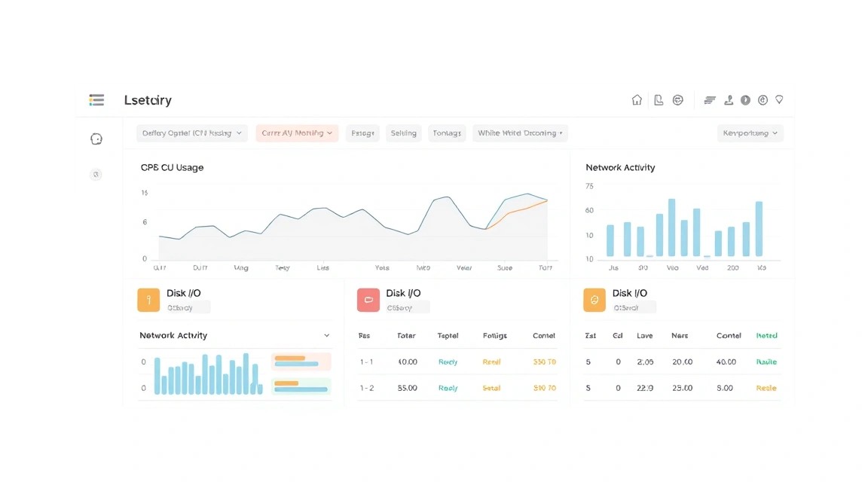
Task: Open the hamburger menu icon
Action: coord(96,99)
